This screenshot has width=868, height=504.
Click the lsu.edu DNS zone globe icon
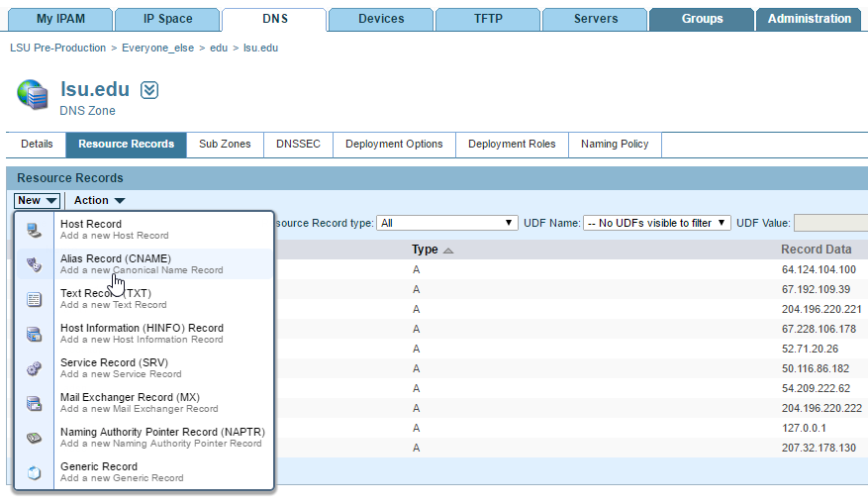(32, 95)
